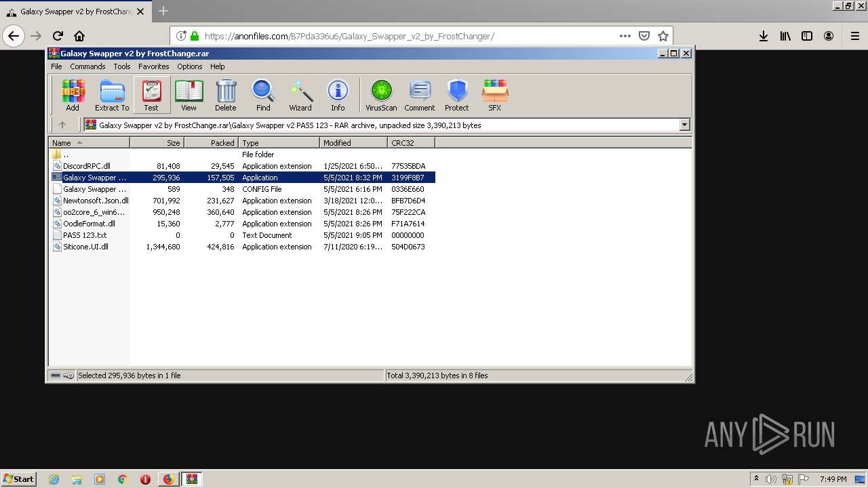Select oo2core_6_win6 dll file
Screen dimensions: 868x488
coord(242,212)
